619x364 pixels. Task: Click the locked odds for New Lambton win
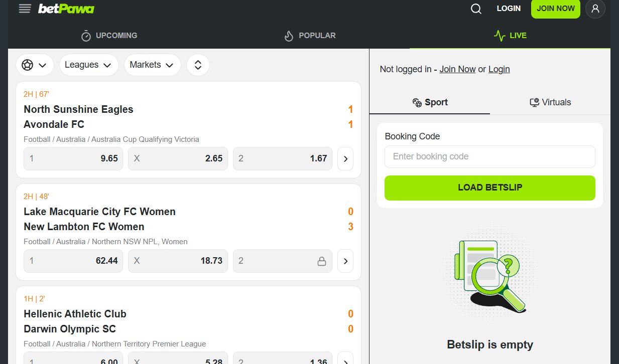click(x=283, y=261)
